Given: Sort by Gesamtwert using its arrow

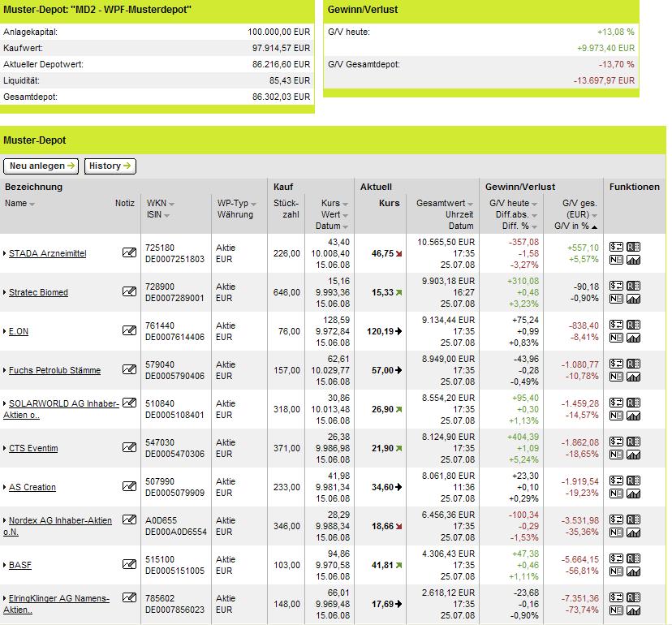Looking at the screenshot, I should [470, 204].
